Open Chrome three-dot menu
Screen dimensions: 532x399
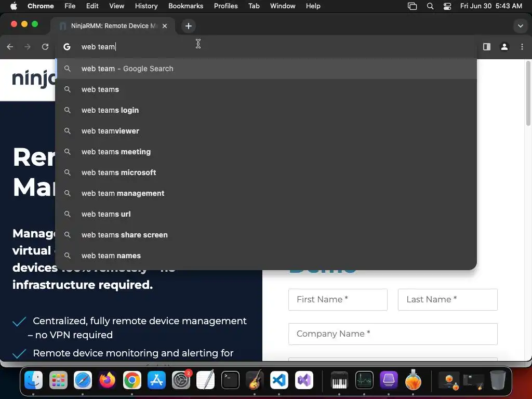point(522,47)
